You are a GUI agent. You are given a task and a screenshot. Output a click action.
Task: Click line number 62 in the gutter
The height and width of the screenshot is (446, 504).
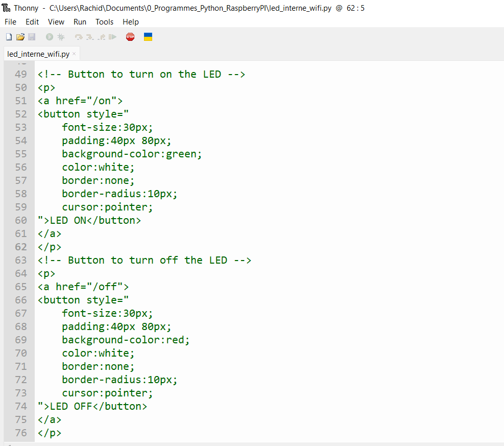[21, 247]
